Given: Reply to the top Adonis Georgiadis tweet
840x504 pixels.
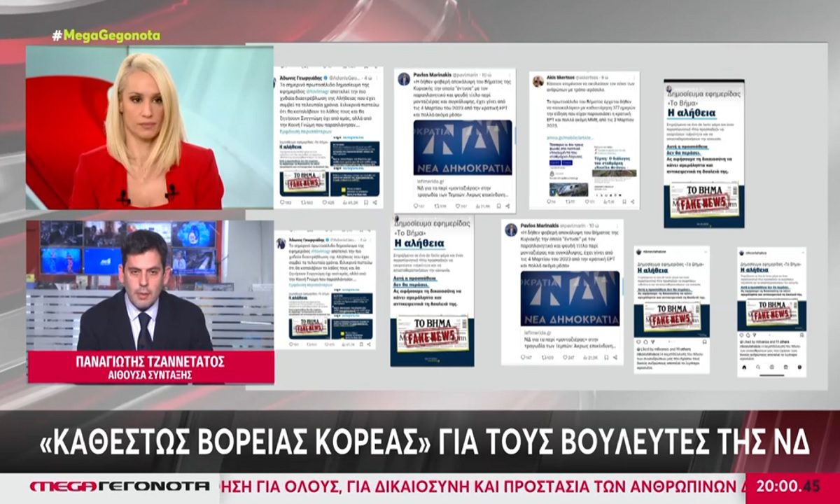Looking at the screenshot, I should tap(283, 202).
